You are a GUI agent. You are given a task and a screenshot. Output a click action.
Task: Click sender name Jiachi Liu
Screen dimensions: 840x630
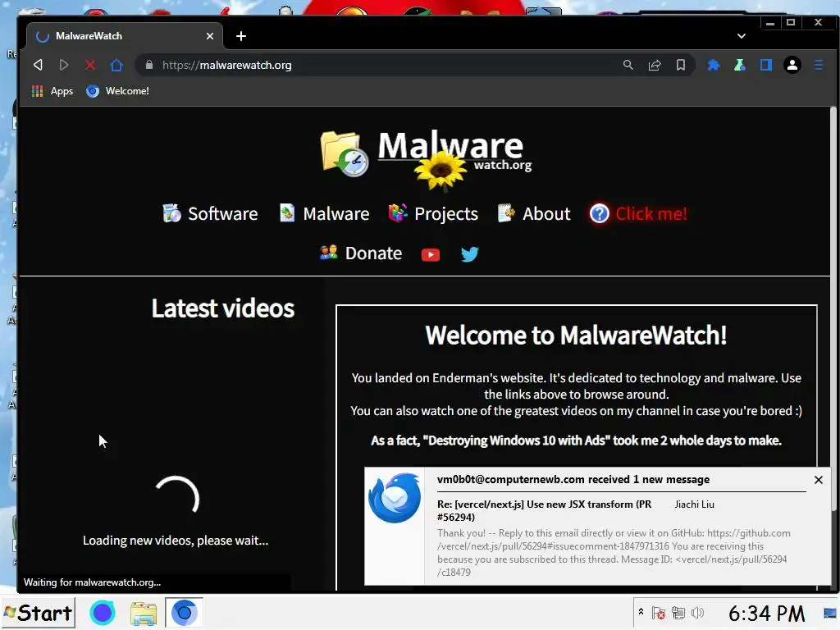coord(694,504)
